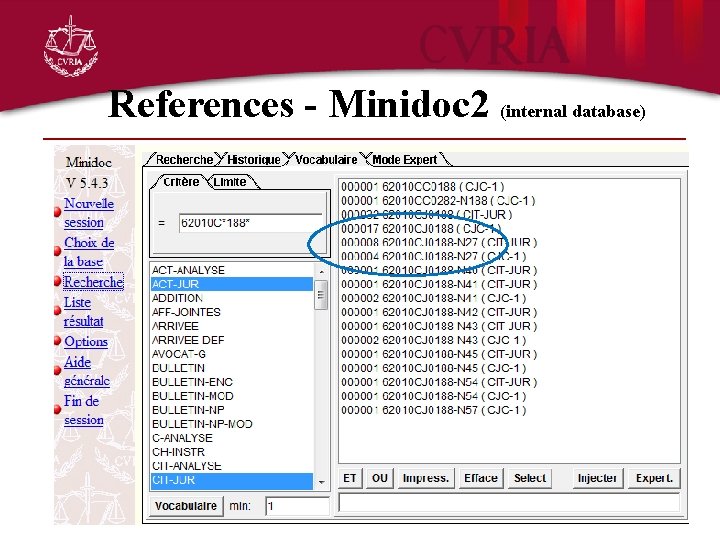The width and height of the screenshot is (720, 540).
Task: Click the field list scrollbar thumb
Action: (321, 295)
